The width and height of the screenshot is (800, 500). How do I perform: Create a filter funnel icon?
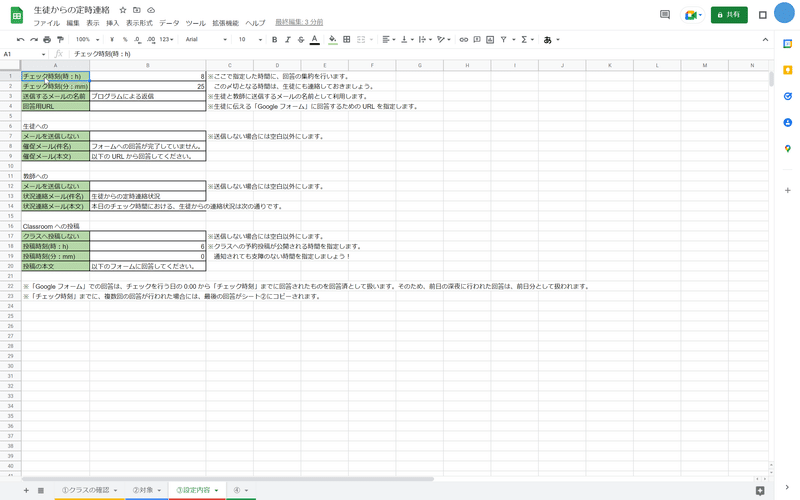pyautogui.click(x=504, y=39)
